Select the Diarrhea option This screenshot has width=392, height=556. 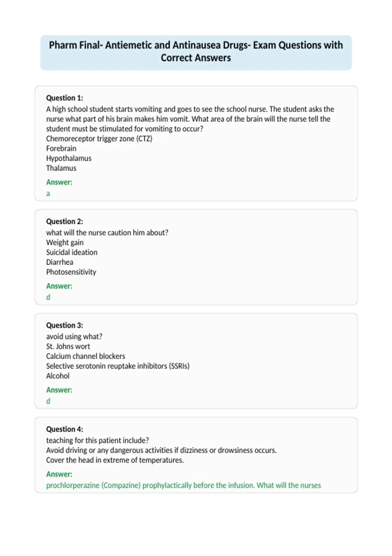[x=60, y=262]
